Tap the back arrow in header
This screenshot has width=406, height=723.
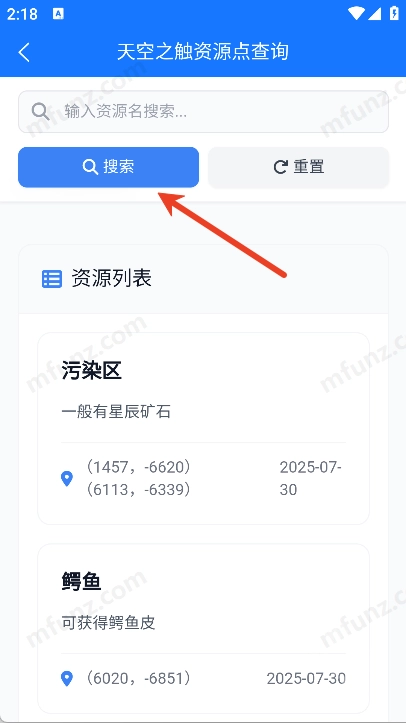24,52
